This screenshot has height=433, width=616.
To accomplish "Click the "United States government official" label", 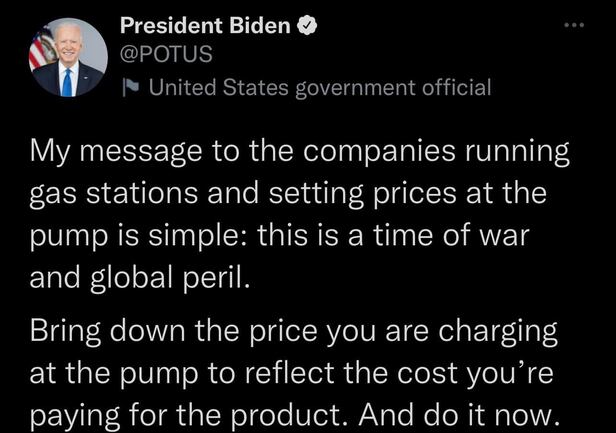I will (x=319, y=88).
